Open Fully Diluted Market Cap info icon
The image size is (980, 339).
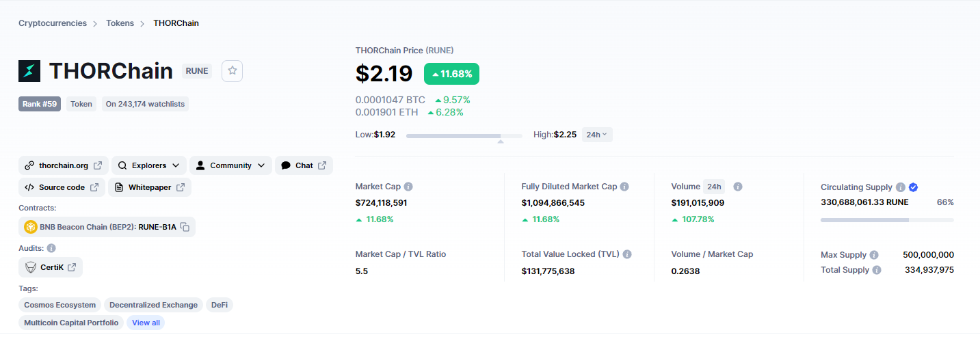tap(624, 187)
